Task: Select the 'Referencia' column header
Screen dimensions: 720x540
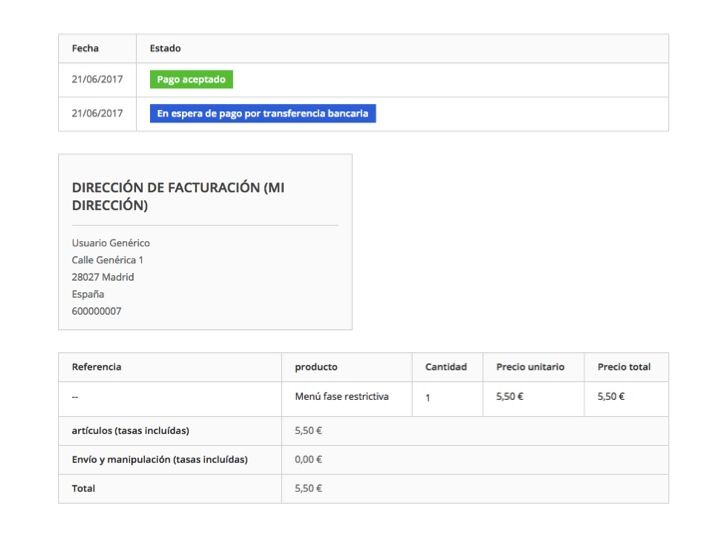Action: point(96,367)
